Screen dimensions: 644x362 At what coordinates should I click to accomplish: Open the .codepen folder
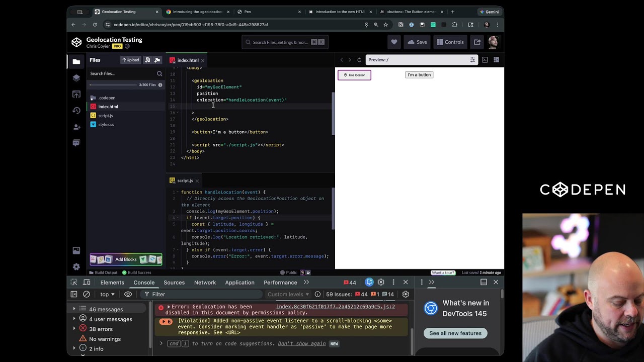pyautogui.click(x=106, y=98)
